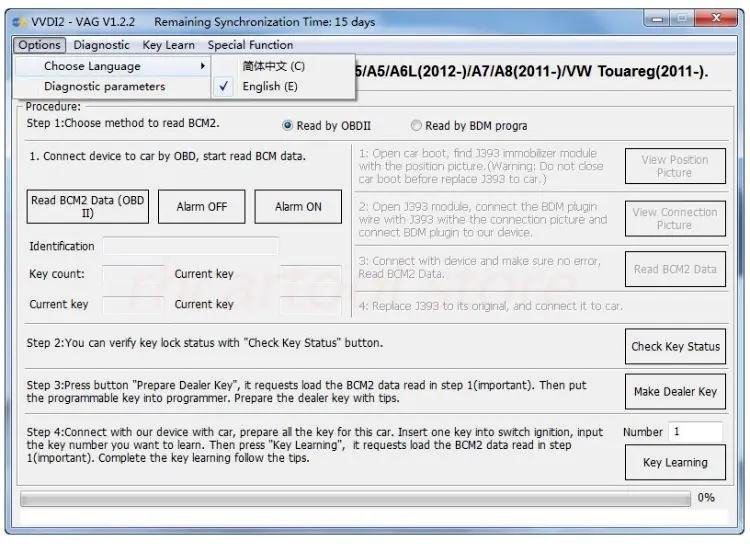Expand the Choose Language submenu
The width and height of the screenshot is (750, 557).
(113, 66)
